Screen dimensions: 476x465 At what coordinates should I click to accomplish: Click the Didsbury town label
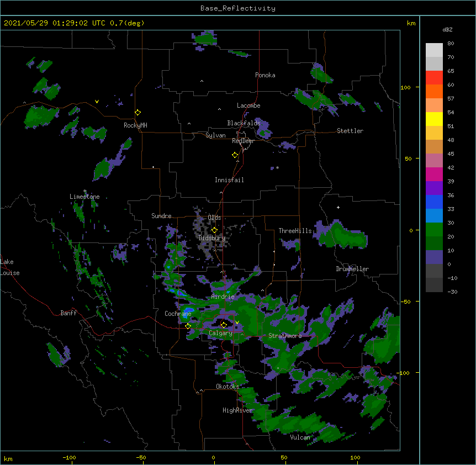212,238
